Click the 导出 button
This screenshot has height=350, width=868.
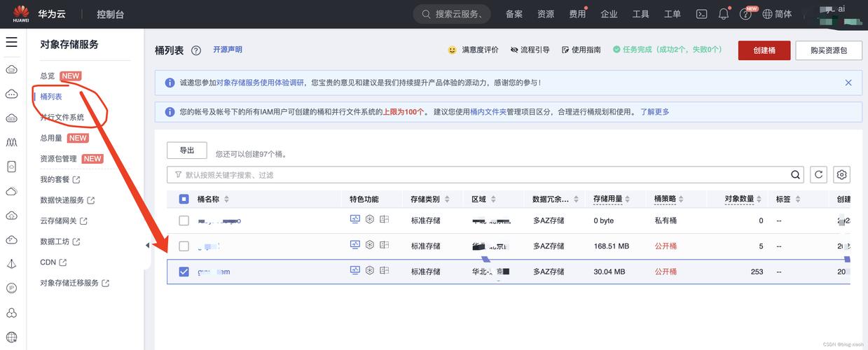[x=187, y=150]
